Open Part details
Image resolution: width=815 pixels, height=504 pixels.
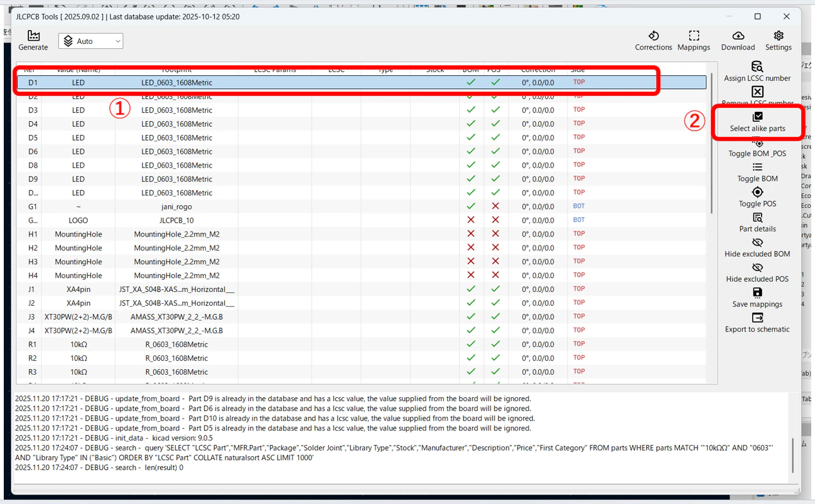click(x=757, y=223)
